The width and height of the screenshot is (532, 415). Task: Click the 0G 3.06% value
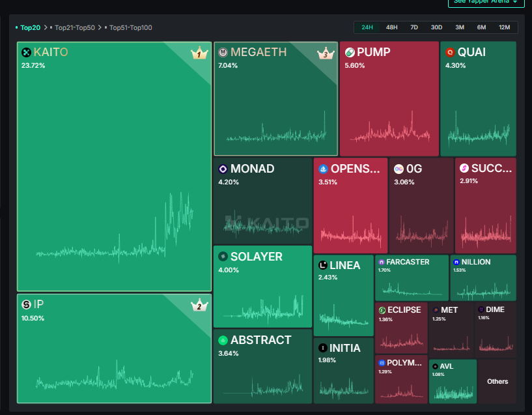pyautogui.click(x=404, y=182)
